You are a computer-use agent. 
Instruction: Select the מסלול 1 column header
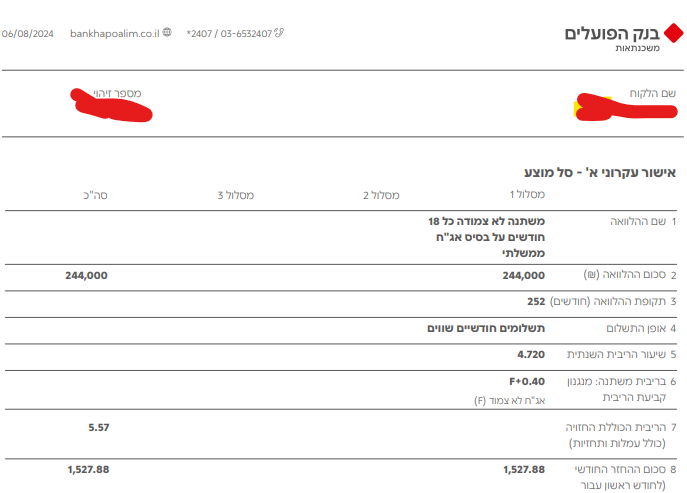pyautogui.click(x=528, y=194)
